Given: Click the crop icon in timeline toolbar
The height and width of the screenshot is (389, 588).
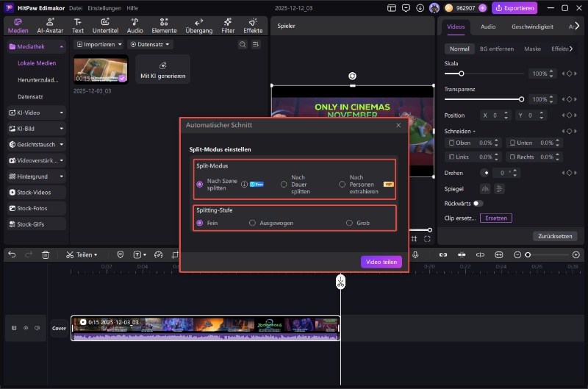Looking at the screenshot, I should pos(175,254).
